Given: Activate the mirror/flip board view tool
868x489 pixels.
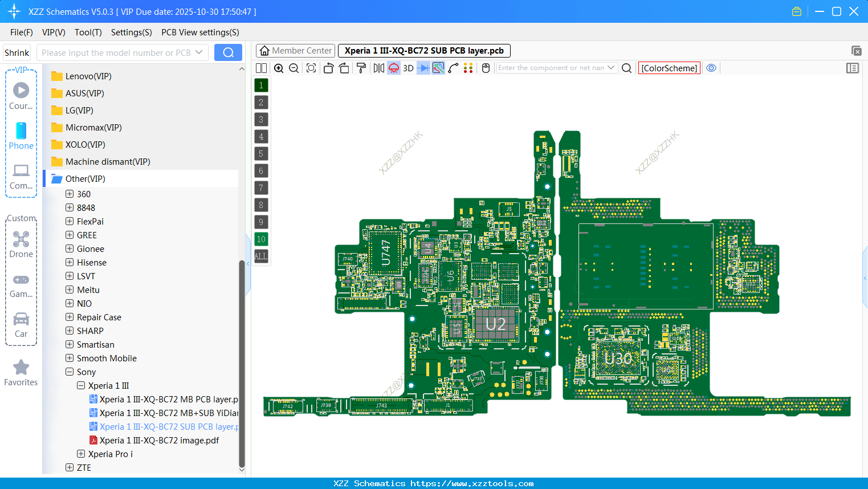Looking at the screenshot, I should [378, 68].
